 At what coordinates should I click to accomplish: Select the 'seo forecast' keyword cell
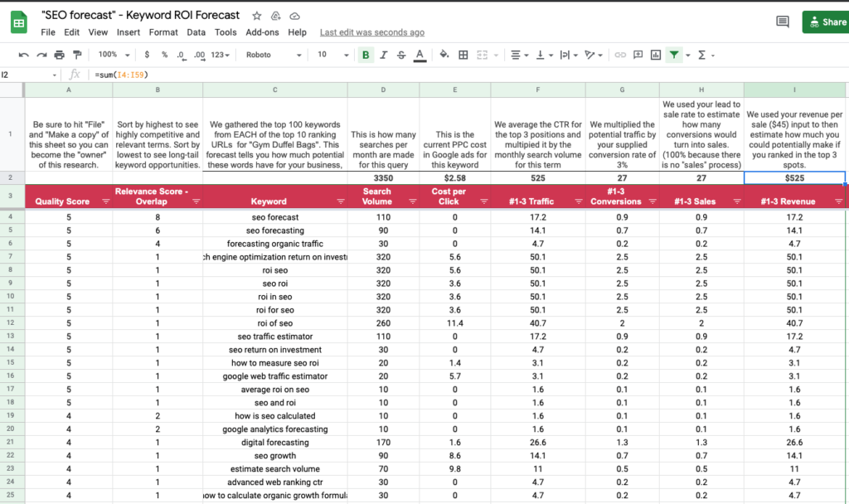click(x=275, y=217)
